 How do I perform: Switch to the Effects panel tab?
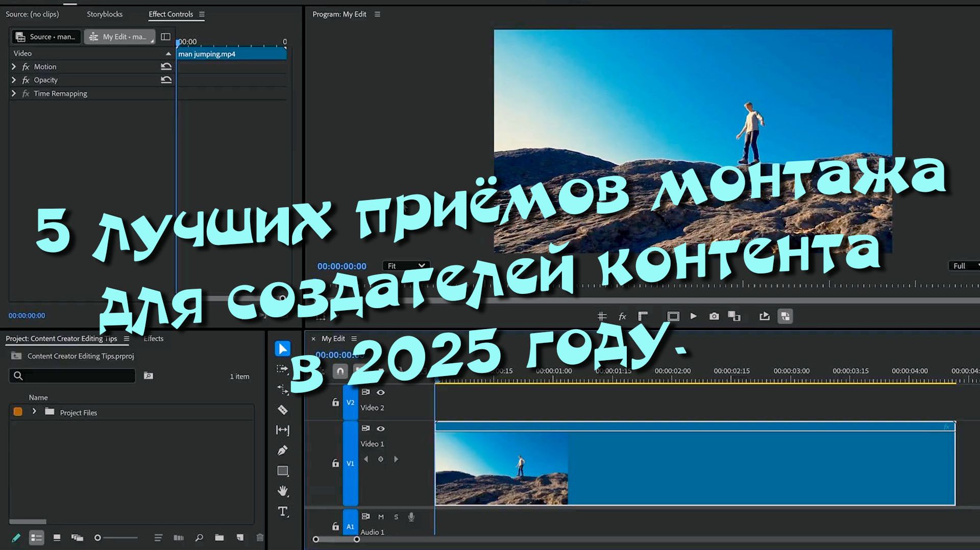(x=153, y=338)
